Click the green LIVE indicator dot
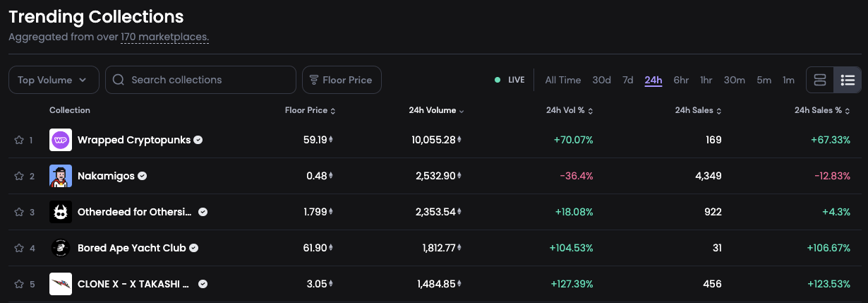 click(x=498, y=80)
